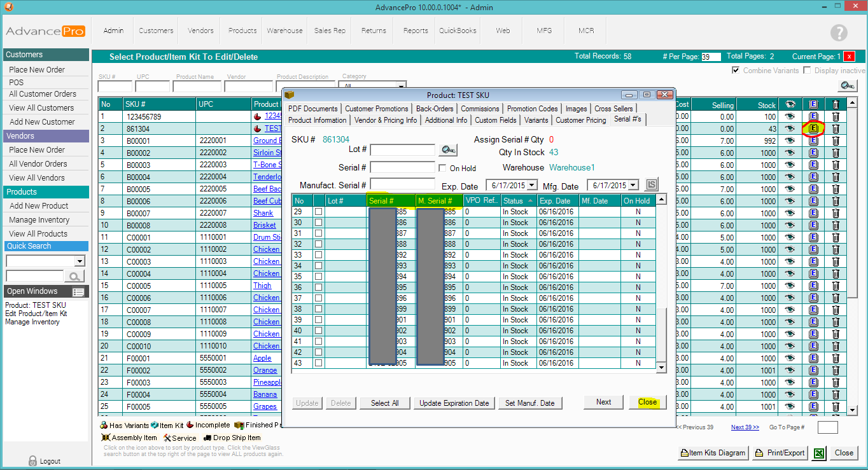This screenshot has width=868, height=470.
Task: Check the Display inactive checkbox
Action: 807,70
